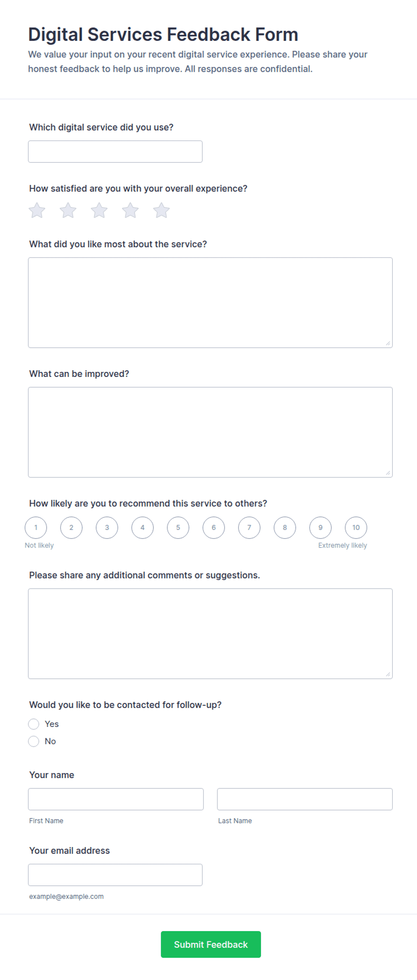The height and width of the screenshot is (980, 417).
Task: Focus the additional comments text area
Action: [210, 634]
